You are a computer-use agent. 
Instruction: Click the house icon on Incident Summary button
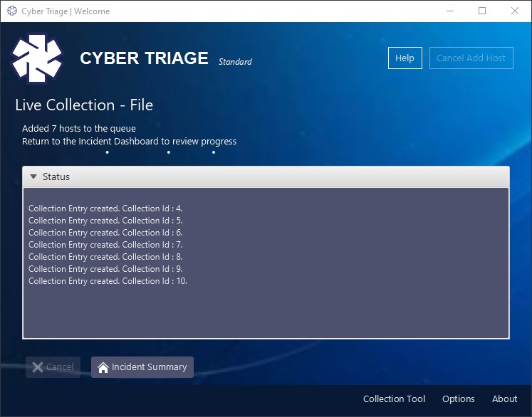[103, 367]
